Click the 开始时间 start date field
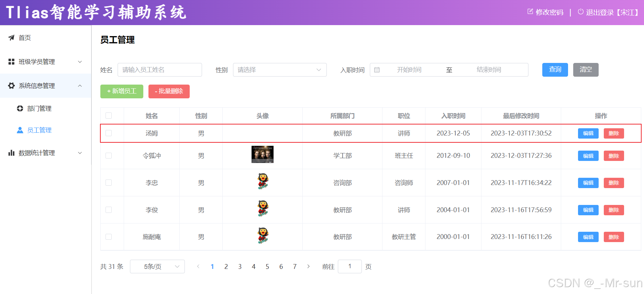Viewport: 644px width, 294px height. click(409, 70)
